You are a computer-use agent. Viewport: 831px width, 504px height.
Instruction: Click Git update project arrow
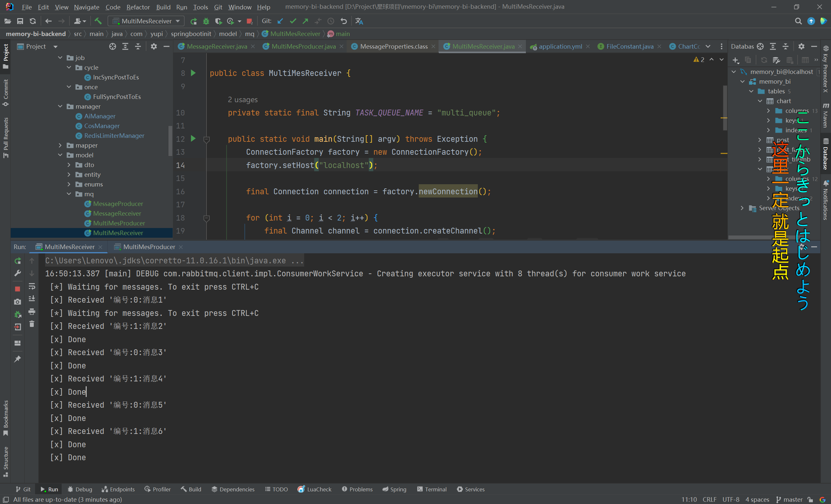tap(280, 21)
